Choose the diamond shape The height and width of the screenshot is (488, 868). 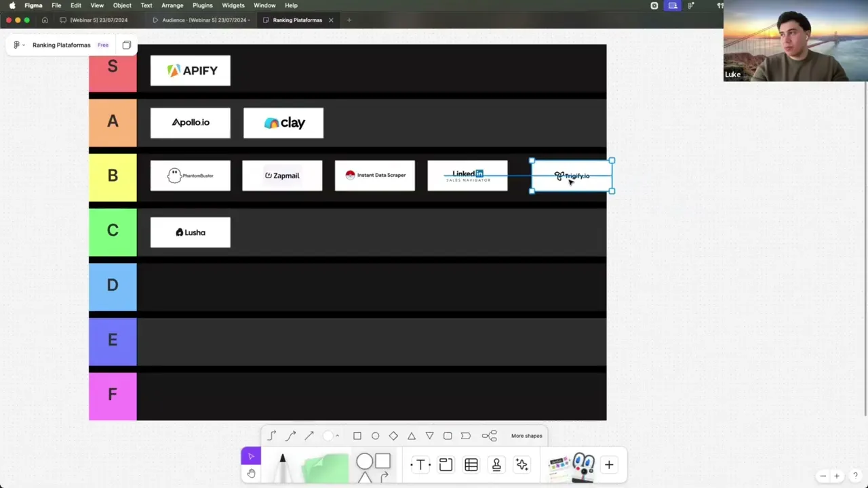pos(393,436)
